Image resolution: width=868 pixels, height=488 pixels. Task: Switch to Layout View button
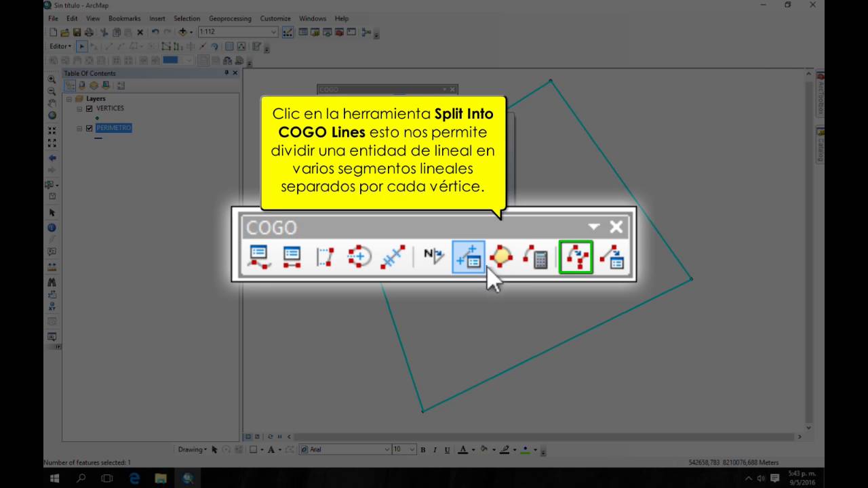(256, 436)
